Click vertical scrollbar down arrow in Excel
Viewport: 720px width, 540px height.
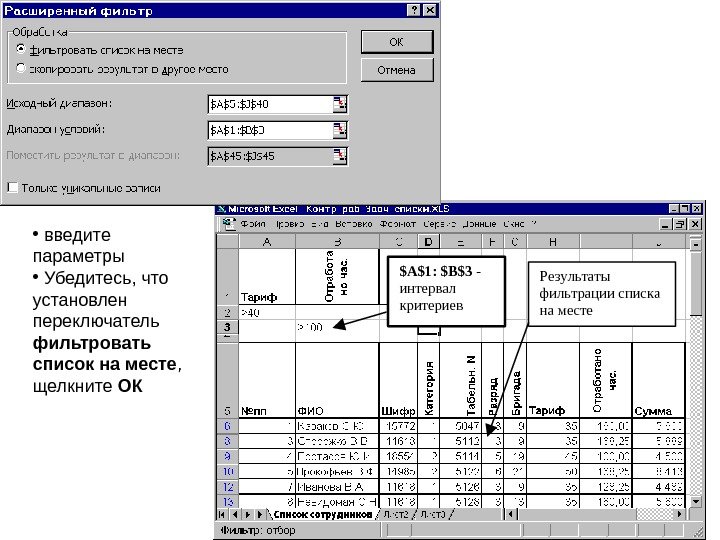pyautogui.click(x=696, y=502)
